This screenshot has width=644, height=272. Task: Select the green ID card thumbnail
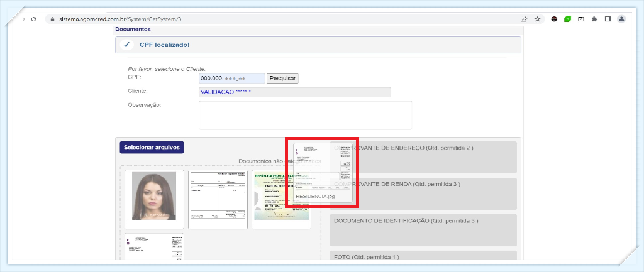pyautogui.click(x=281, y=199)
